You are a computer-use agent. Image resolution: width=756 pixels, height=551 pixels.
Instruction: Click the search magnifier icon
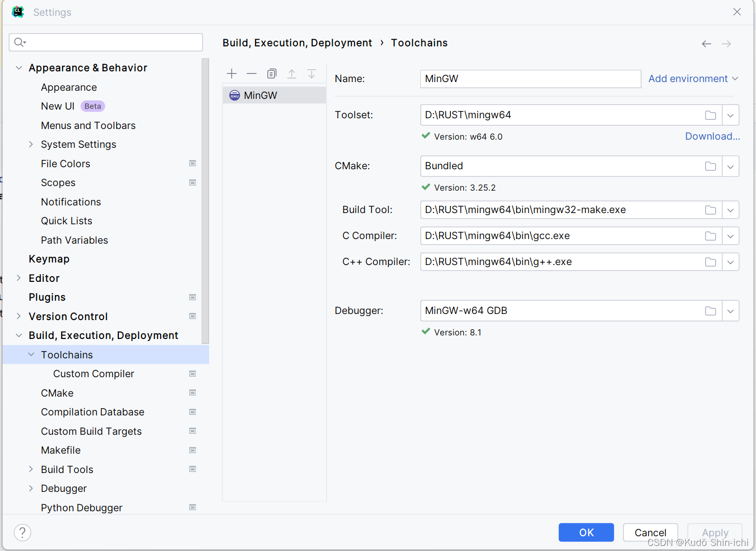pyautogui.click(x=20, y=42)
